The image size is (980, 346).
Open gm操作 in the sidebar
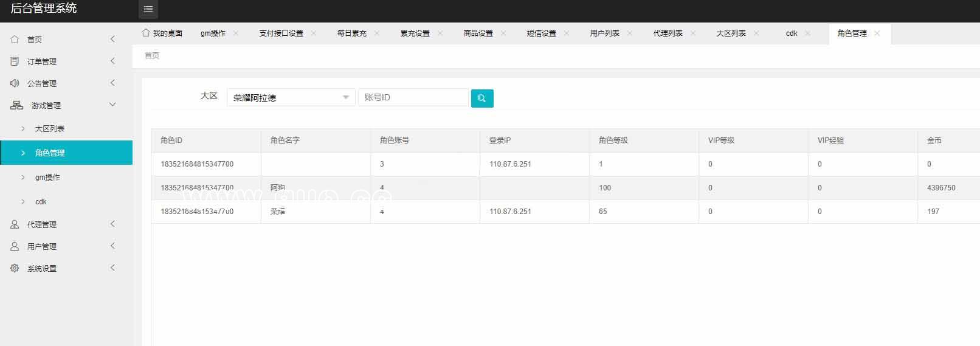point(66,177)
